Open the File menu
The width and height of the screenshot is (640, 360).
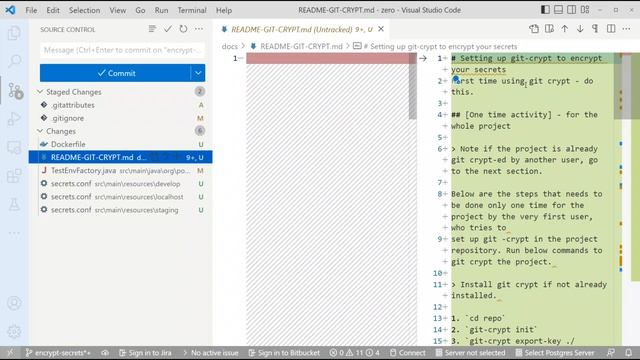(31, 10)
